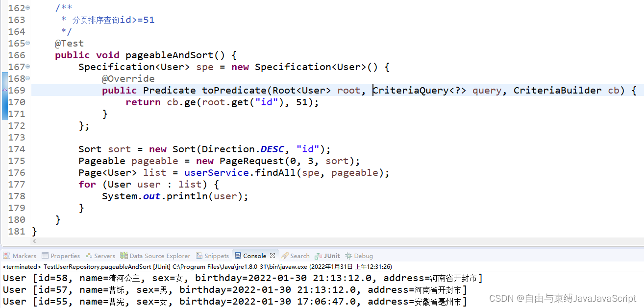Image resolution: width=644 pixels, height=308 pixels.
Task: Click the editor's horizontal scrollbar left arrow
Action: [x=34, y=241]
